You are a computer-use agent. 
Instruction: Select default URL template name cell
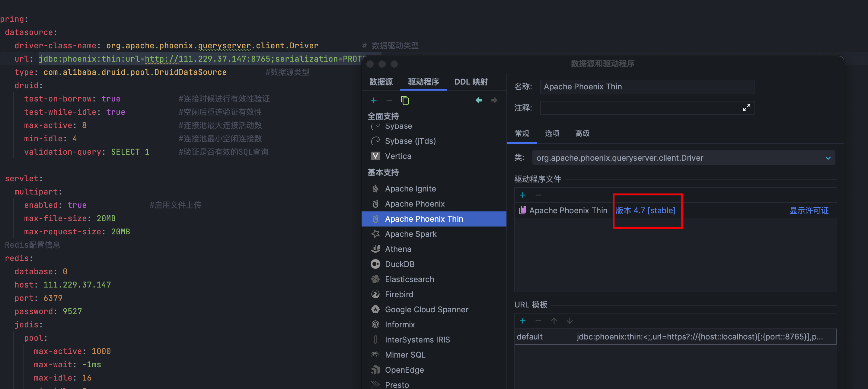[544, 337]
